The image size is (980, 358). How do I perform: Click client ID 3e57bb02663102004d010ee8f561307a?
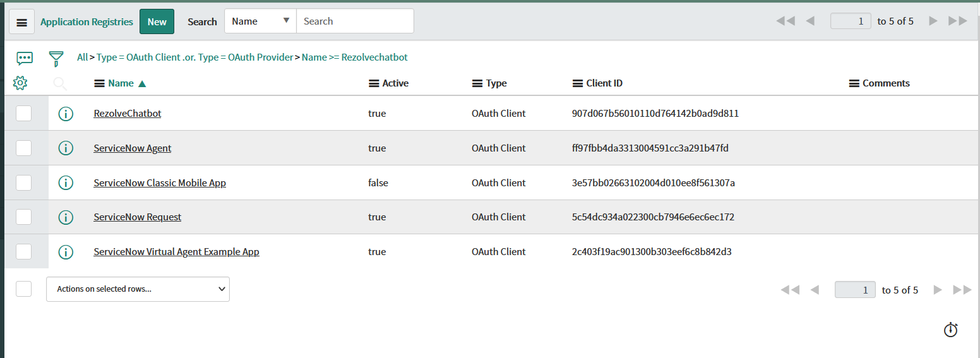[x=654, y=183]
